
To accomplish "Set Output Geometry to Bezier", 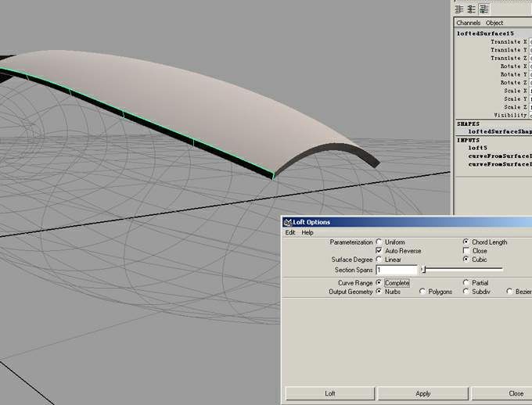I will point(509,292).
